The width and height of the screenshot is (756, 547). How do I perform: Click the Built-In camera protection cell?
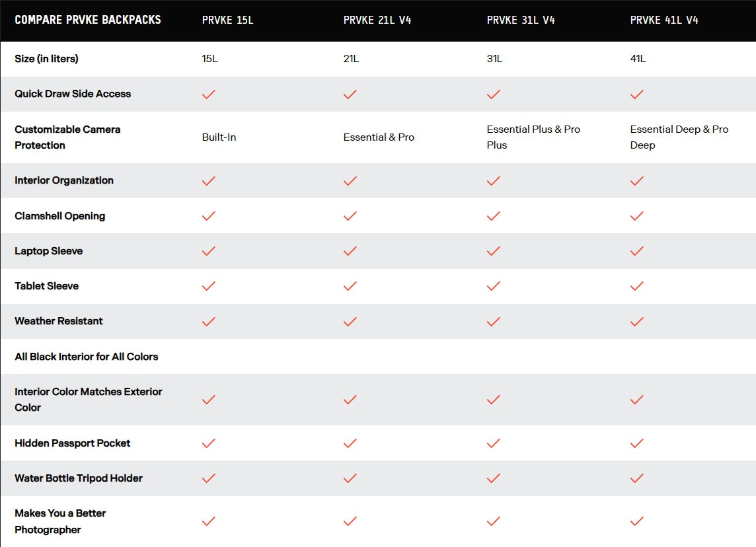pyautogui.click(x=219, y=137)
